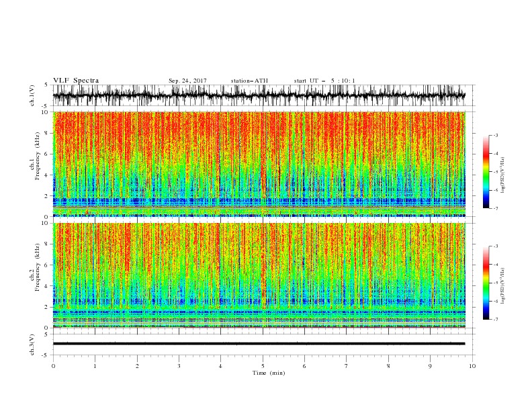Click time axis tick label "5"

(263, 366)
